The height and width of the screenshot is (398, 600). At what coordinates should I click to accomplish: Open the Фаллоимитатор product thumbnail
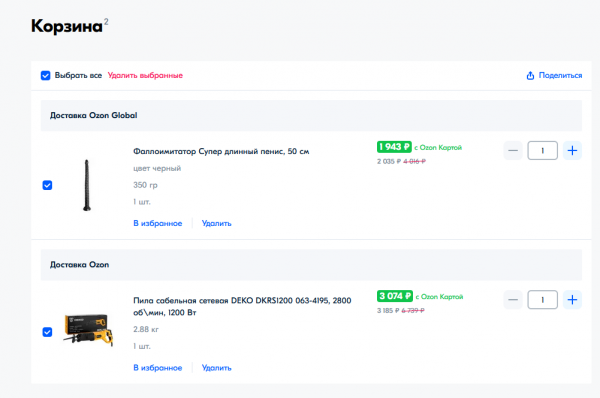point(87,185)
